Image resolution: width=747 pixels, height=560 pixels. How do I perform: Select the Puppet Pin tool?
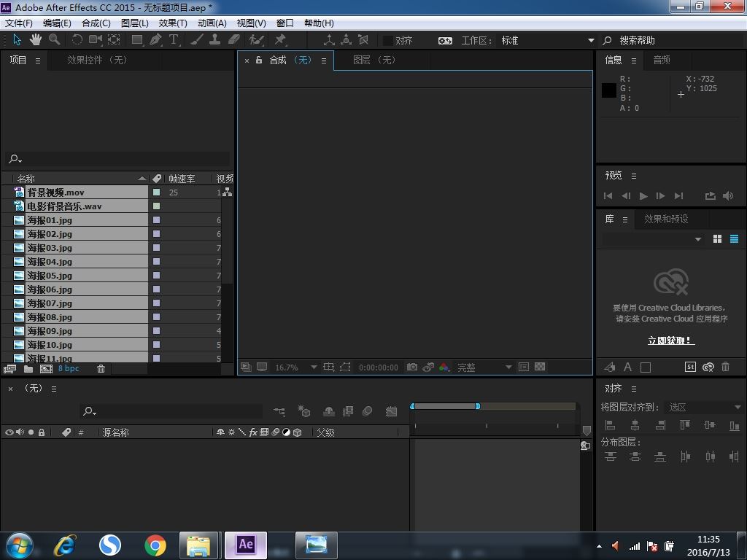pyautogui.click(x=280, y=40)
